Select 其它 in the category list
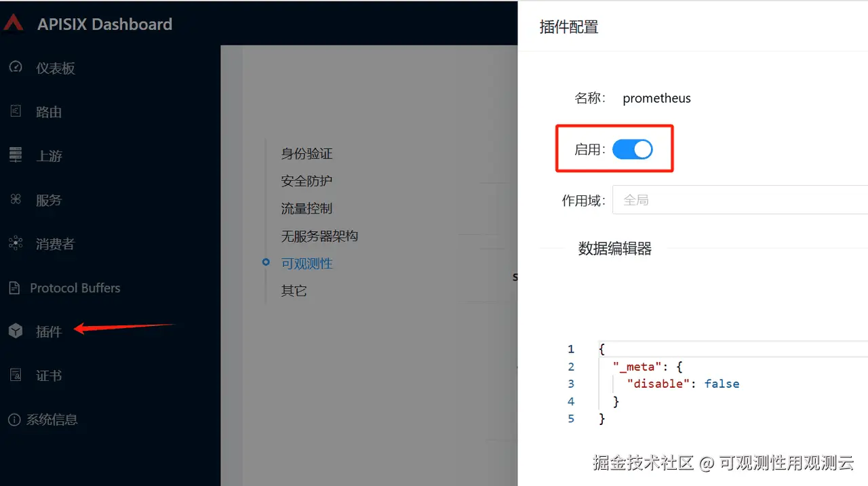Image resolution: width=868 pixels, height=486 pixels. click(294, 291)
